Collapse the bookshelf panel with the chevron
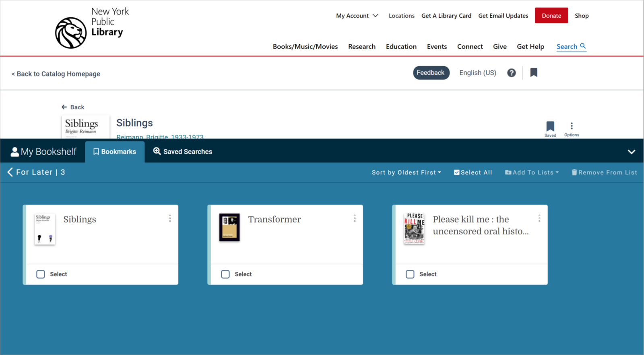644x355 pixels. [632, 152]
